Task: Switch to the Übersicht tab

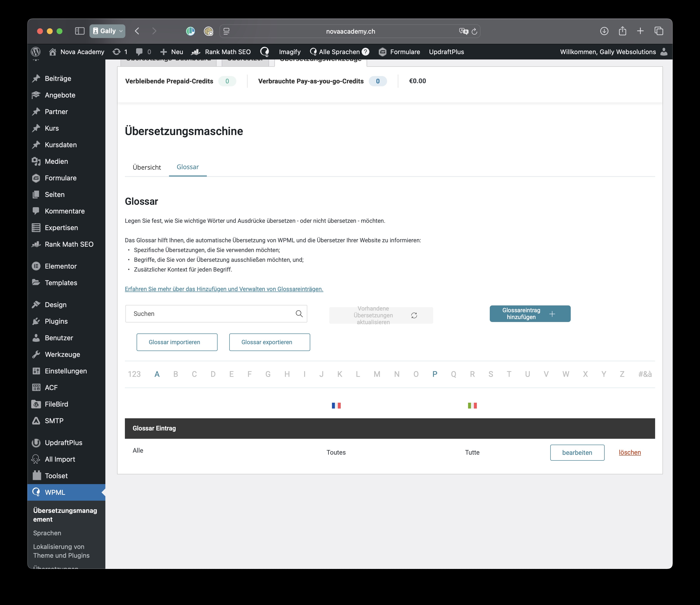Action: [x=147, y=167]
